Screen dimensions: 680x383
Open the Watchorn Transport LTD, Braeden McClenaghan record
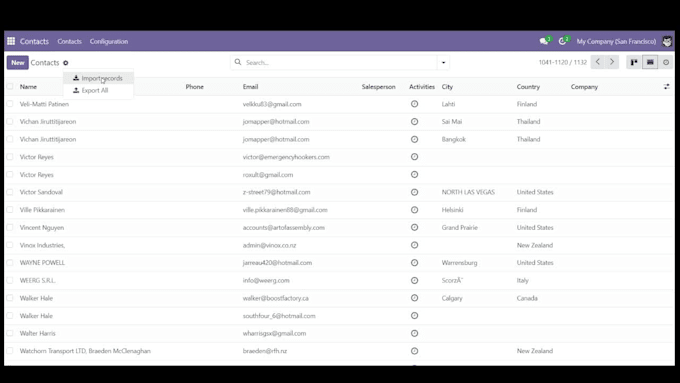pos(85,351)
